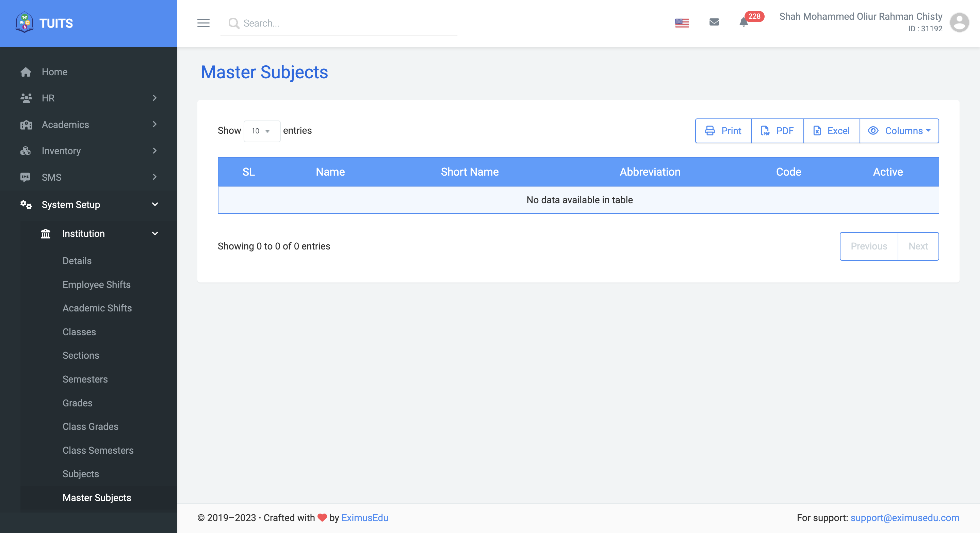The width and height of the screenshot is (980, 533).
Task: Open the envelope messages icon
Action: coord(714,22)
